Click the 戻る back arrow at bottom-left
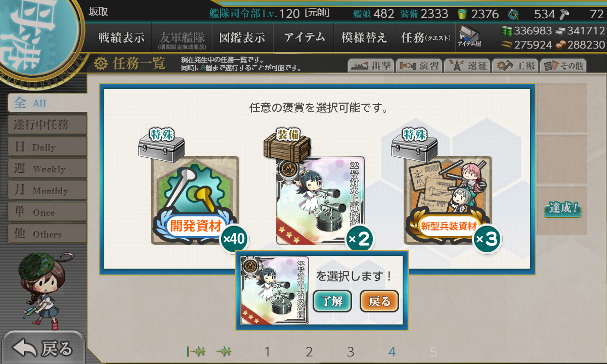The width and height of the screenshot is (607, 364). (43, 348)
